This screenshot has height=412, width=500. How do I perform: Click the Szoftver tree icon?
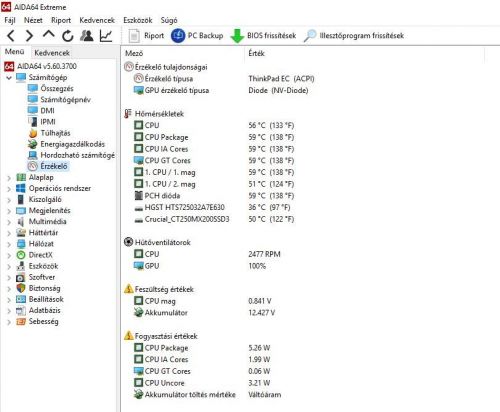(x=21, y=277)
